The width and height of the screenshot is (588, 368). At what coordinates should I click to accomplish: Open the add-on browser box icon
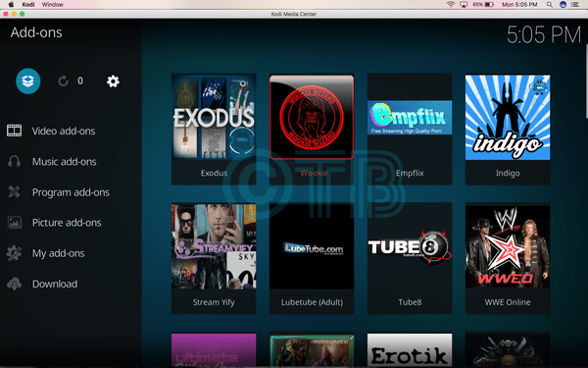(x=28, y=81)
